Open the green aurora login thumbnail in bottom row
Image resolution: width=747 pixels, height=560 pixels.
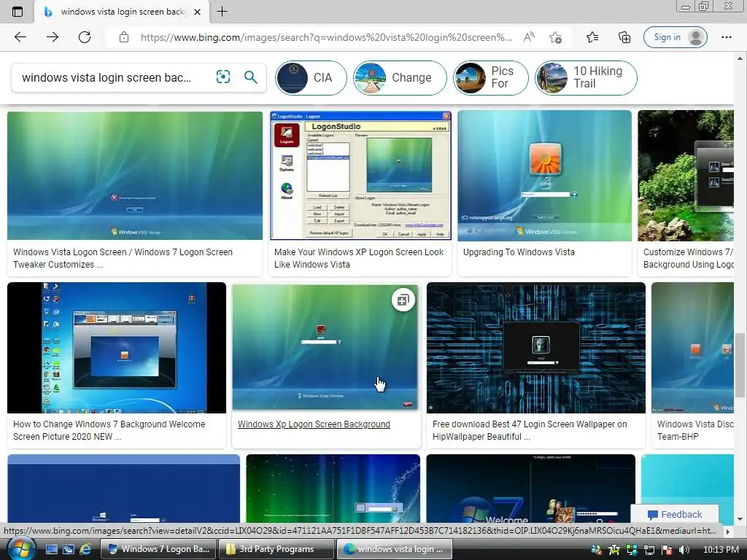pos(333,489)
